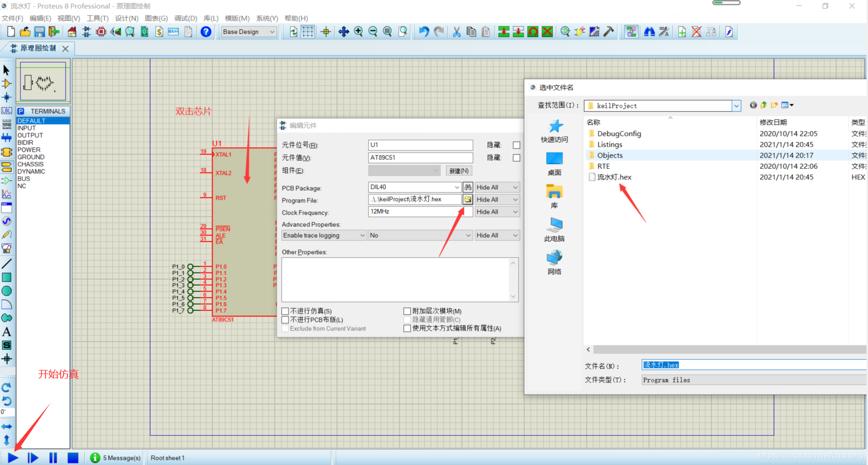This screenshot has height=465, width=868.
Task: Click the blue Help question mark icon
Action: coord(206,32)
